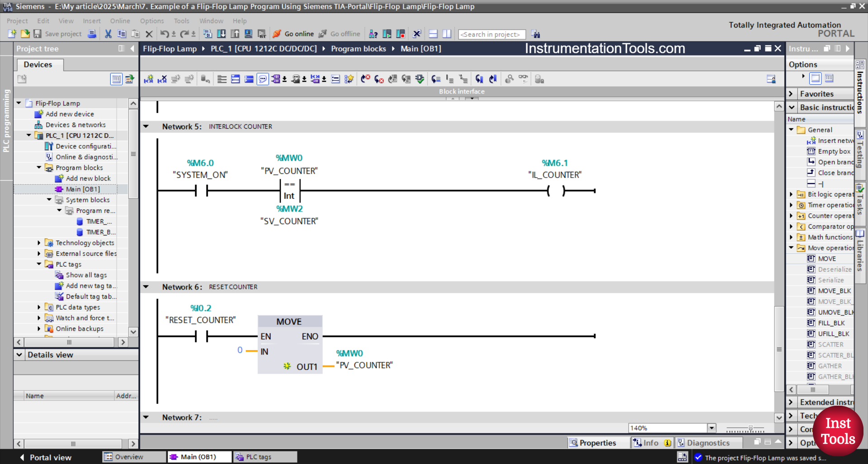Select MOVE instruction from Move operations
The width and height of the screenshot is (868, 464).
click(828, 258)
